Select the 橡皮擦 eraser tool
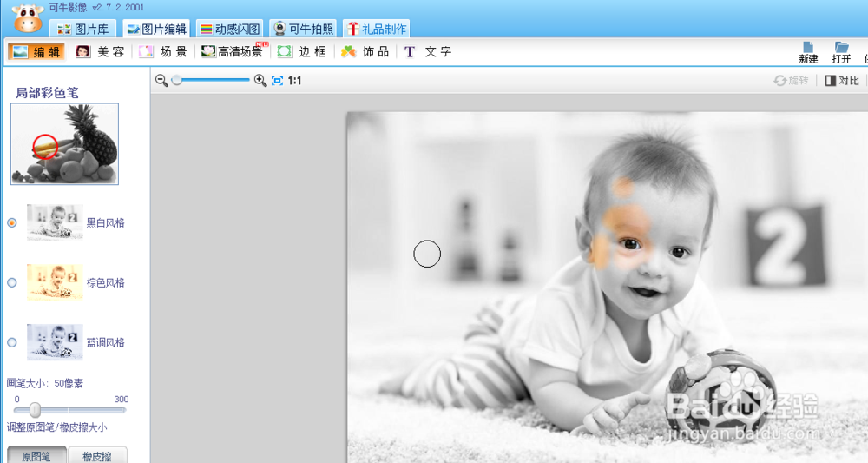868x463 pixels. point(97,455)
